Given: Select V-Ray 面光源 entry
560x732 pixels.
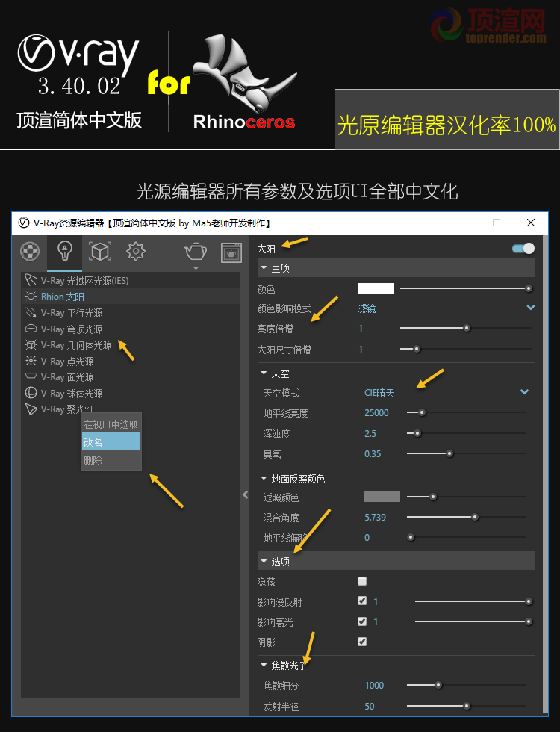Looking at the screenshot, I should 67,377.
